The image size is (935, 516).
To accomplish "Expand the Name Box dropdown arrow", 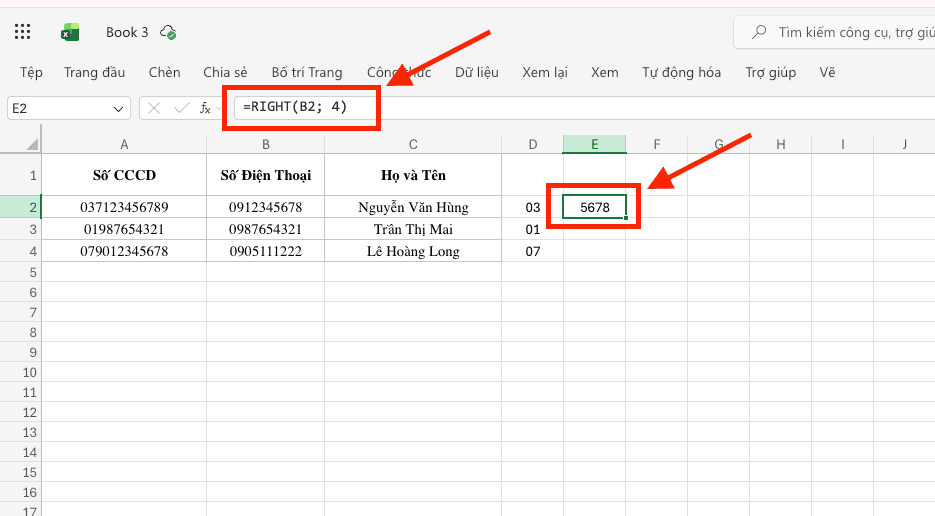I will click(118, 109).
